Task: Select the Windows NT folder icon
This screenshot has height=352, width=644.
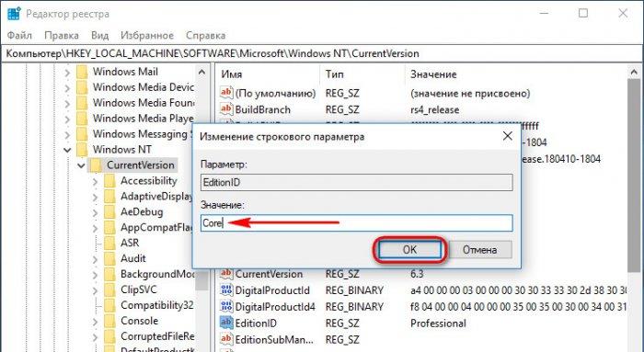Action: tap(82, 150)
